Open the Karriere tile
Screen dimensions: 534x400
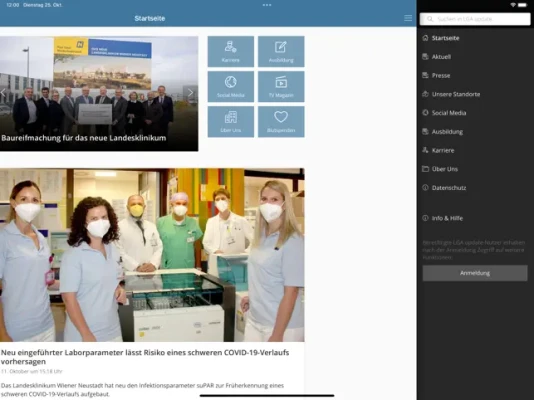point(231,51)
